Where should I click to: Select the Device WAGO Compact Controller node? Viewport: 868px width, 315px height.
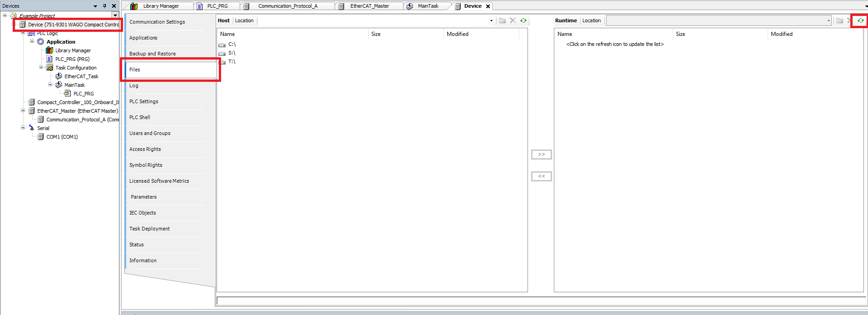coord(73,25)
